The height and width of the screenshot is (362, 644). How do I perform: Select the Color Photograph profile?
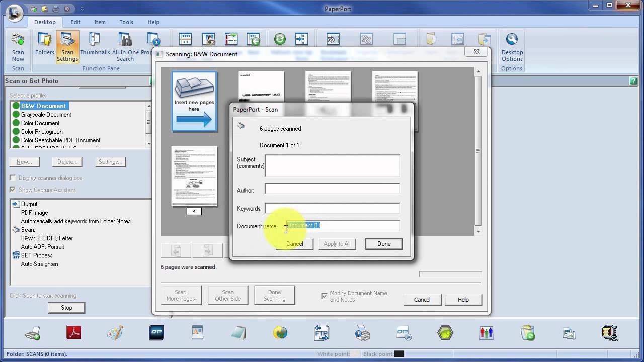click(42, 132)
